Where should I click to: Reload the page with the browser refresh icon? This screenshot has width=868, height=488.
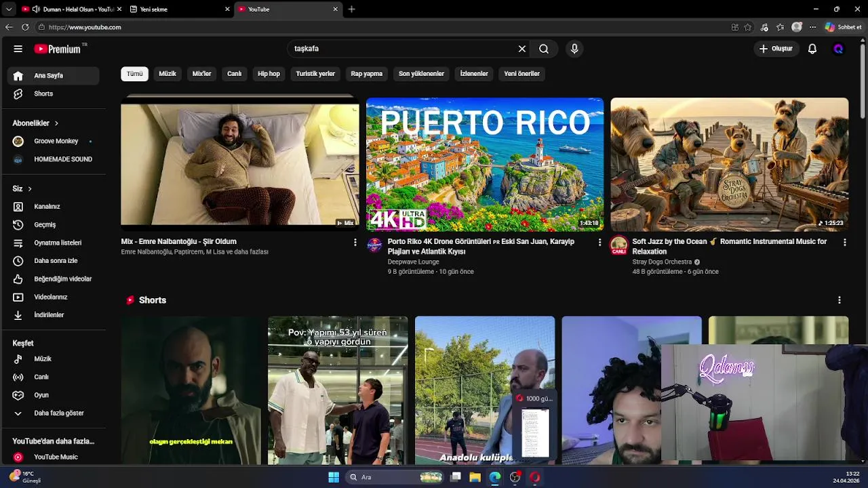coord(25,27)
